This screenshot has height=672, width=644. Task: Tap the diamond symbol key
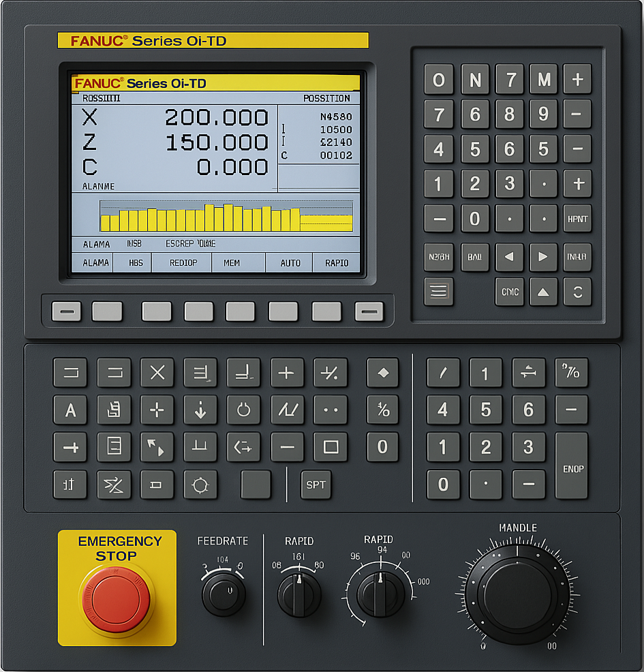point(382,372)
